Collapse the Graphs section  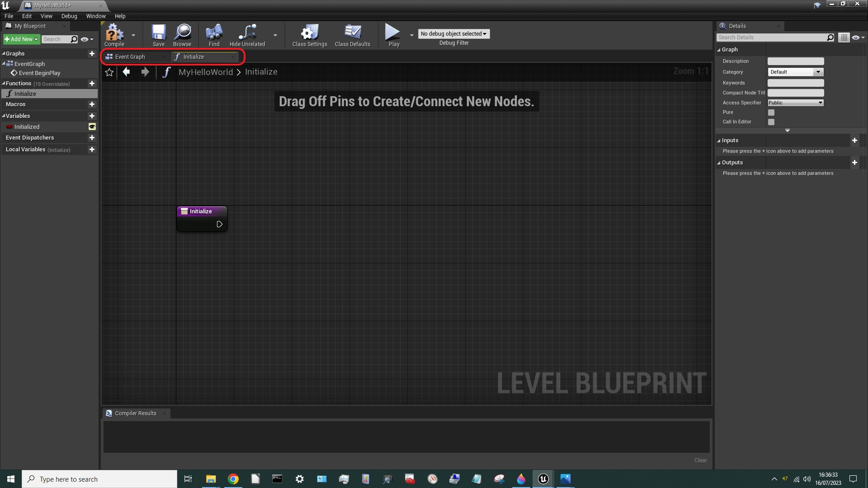(4, 53)
